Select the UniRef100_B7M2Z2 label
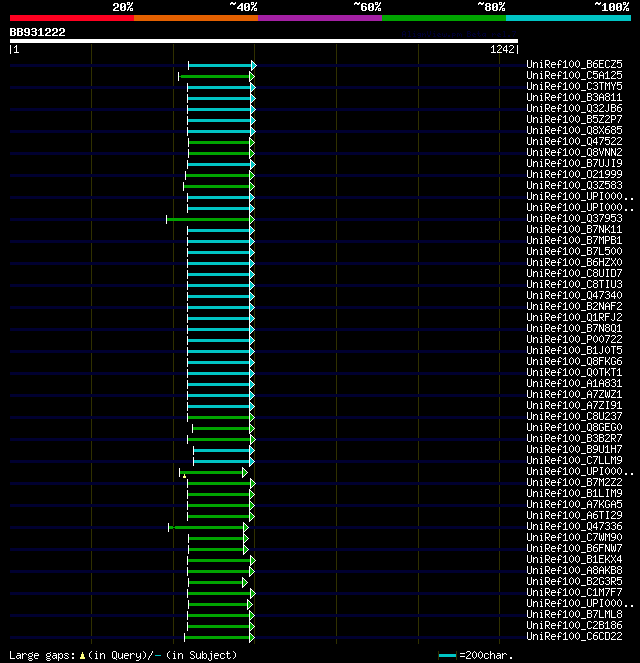 574,482
